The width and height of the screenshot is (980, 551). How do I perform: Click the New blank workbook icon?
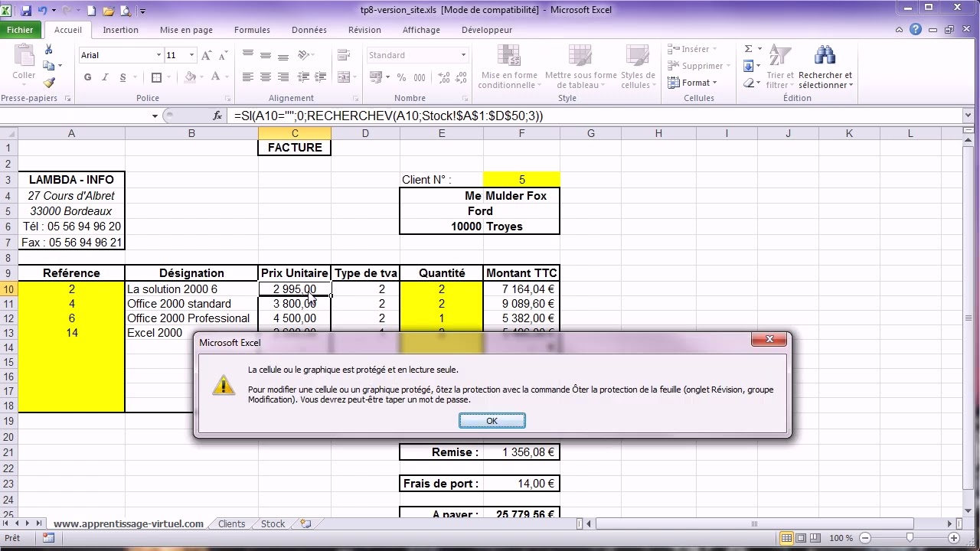[x=91, y=11]
